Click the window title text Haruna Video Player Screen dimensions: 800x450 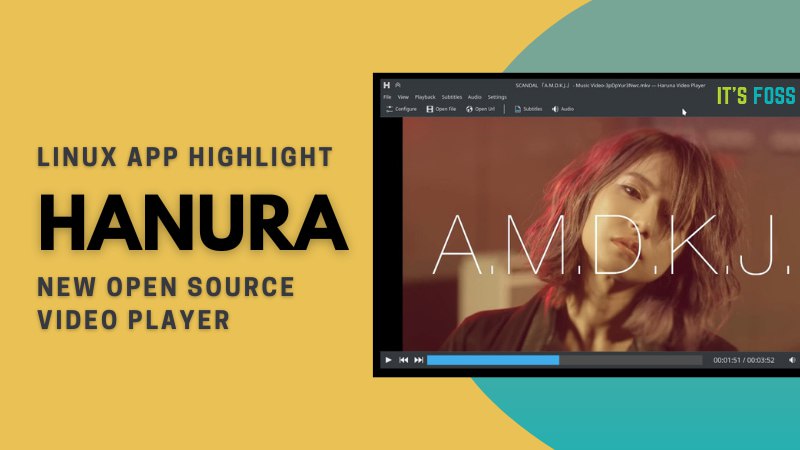coord(681,86)
